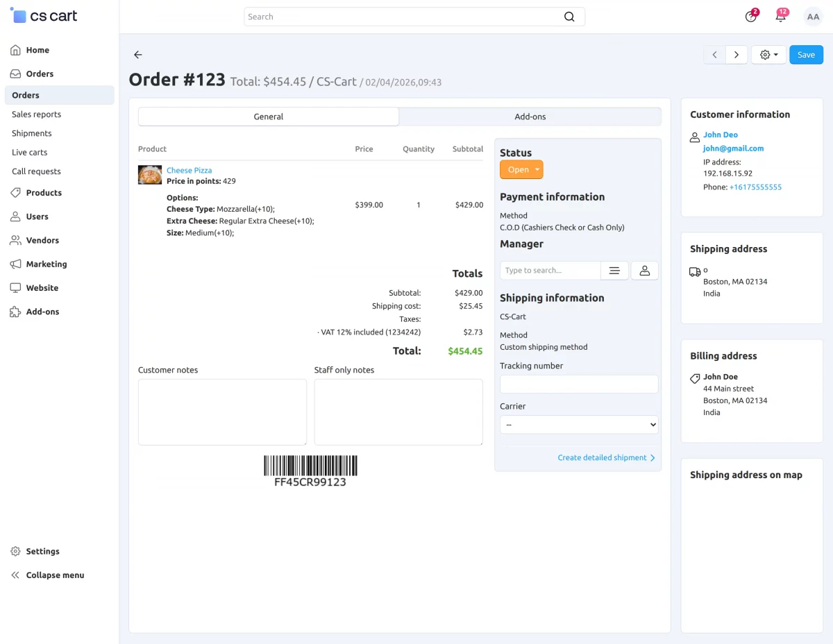The height and width of the screenshot is (644, 833).
Task: Open the Website section
Action: pos(42,287)
